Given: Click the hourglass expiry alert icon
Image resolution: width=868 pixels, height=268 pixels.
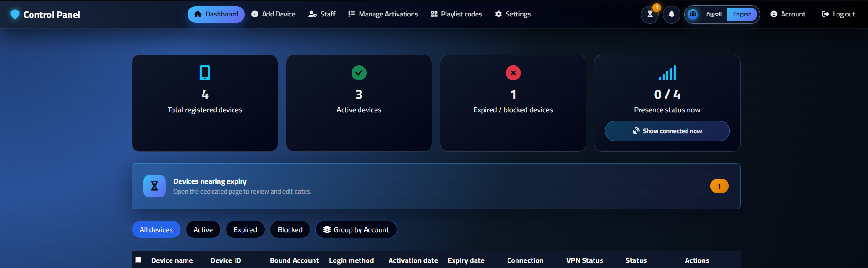Looking at the screenshot, I should [650, 14].
